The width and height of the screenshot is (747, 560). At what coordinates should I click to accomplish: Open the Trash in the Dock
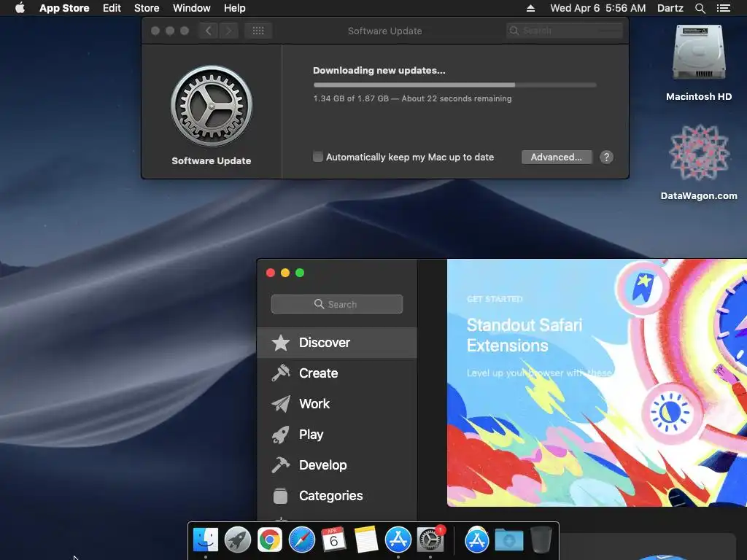(541, 540)
